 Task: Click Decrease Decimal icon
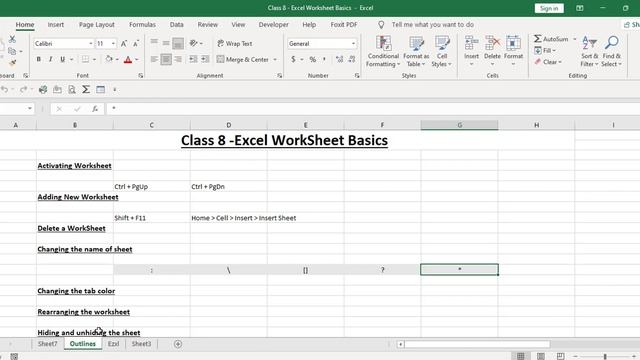point(352,60)
